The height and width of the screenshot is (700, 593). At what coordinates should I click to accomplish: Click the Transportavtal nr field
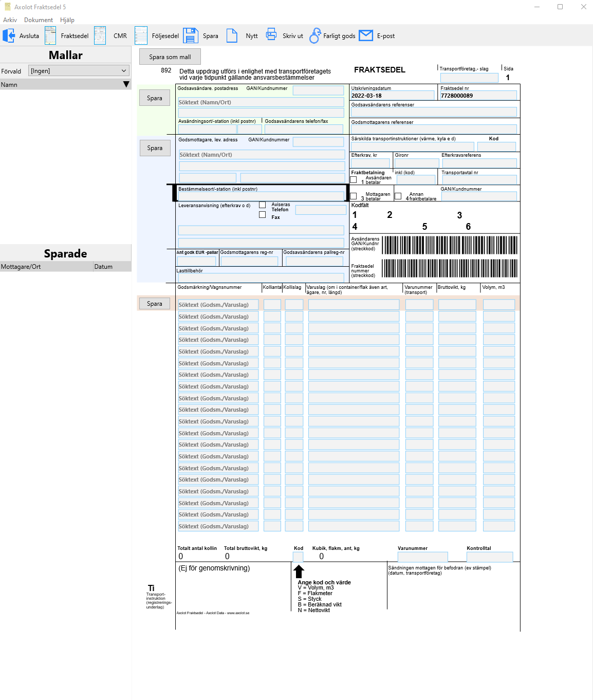(x=479, y=179)
